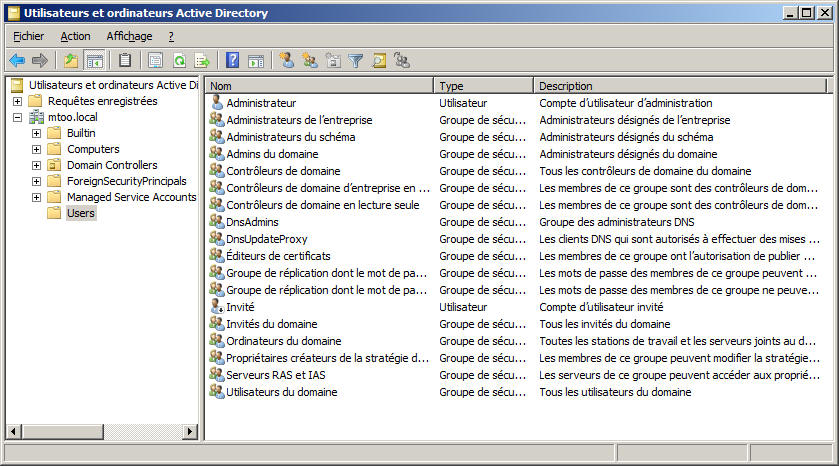The height and width of the screenshot is (466, 839).
Task: Click 'Utilisateur' type of Administrateur row
Action: coord(463,103)
